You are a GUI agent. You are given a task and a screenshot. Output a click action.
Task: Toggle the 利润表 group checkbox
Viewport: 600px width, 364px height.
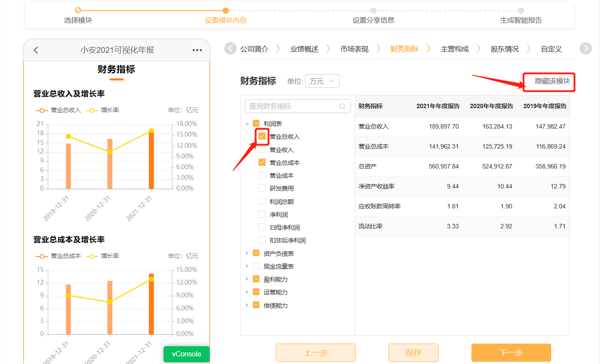click(x=256, y=124)
